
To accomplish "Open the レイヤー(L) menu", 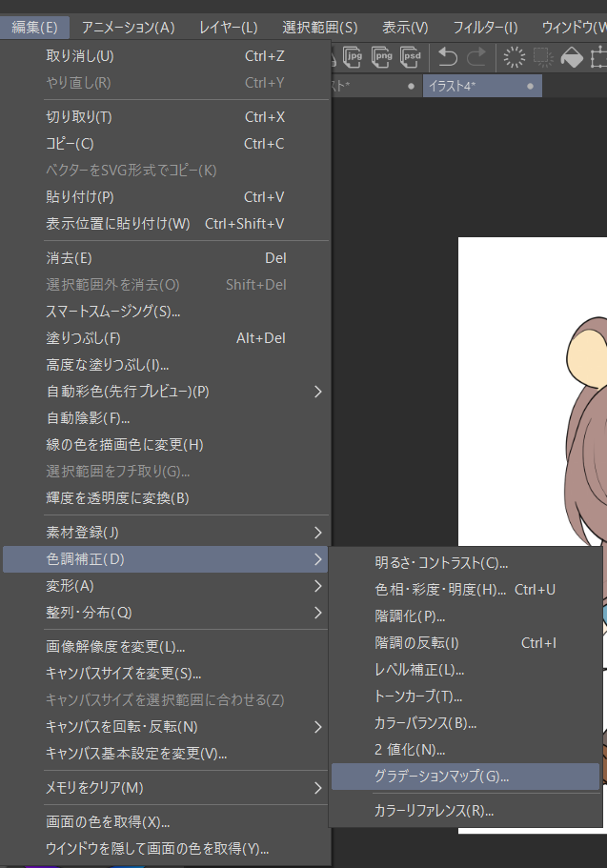I will (228, 27).
